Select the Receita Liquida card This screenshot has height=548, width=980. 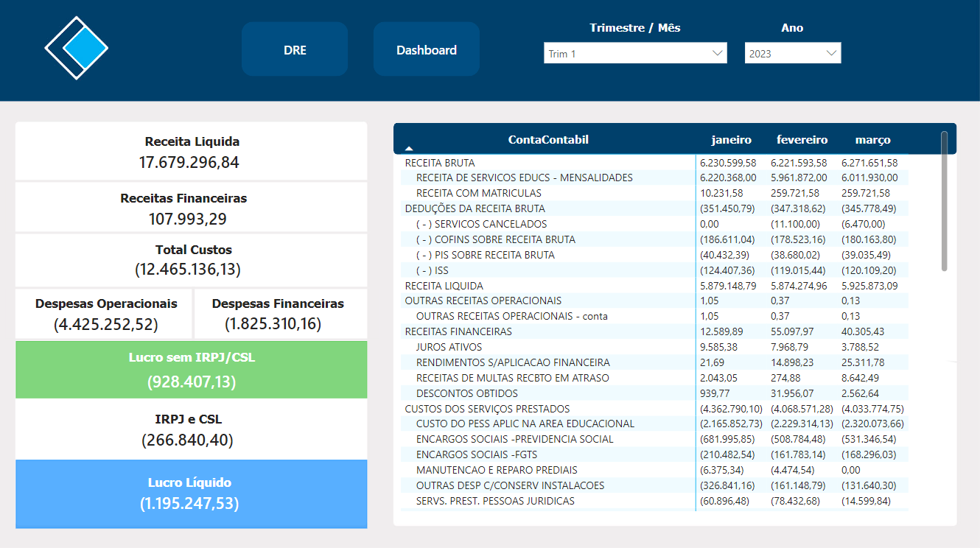192,151
